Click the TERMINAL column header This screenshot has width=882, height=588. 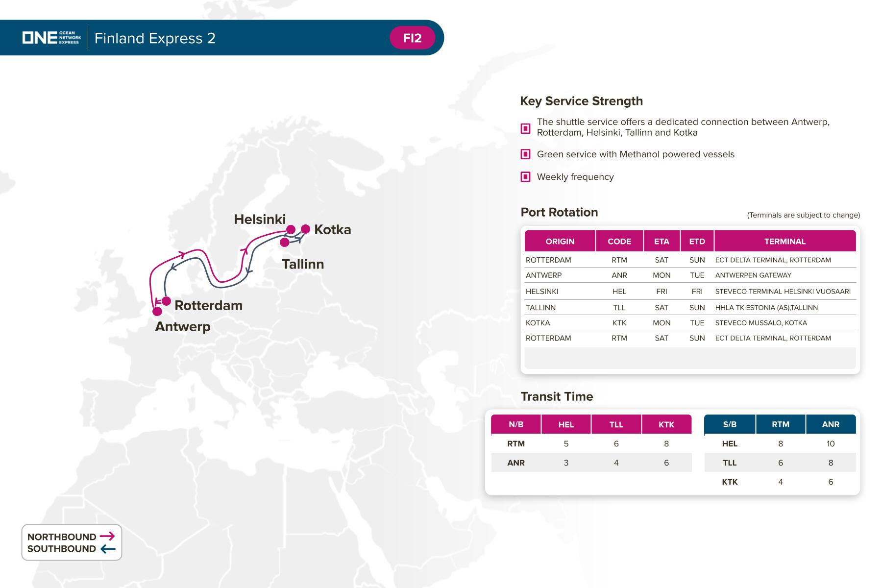tap(784, 241)
